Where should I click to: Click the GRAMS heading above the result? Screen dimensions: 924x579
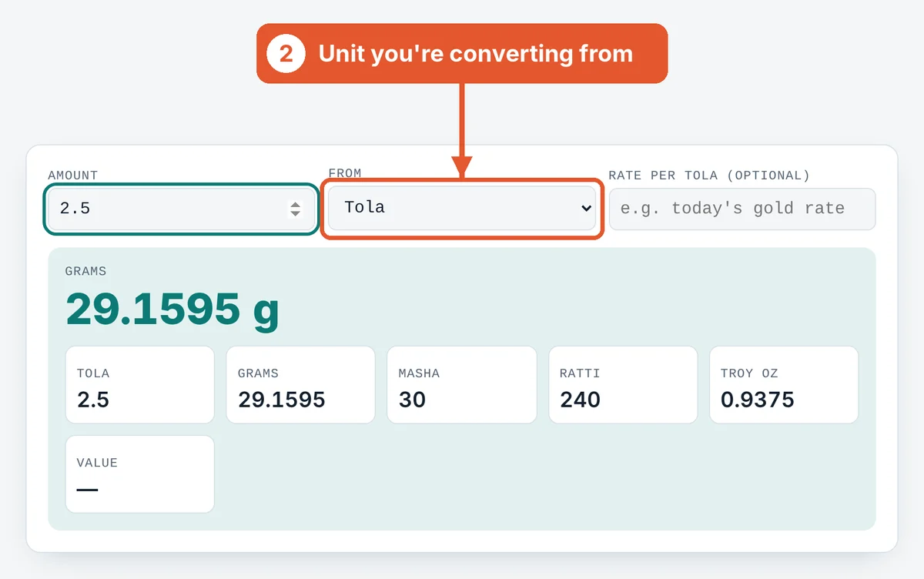point(85,271)
